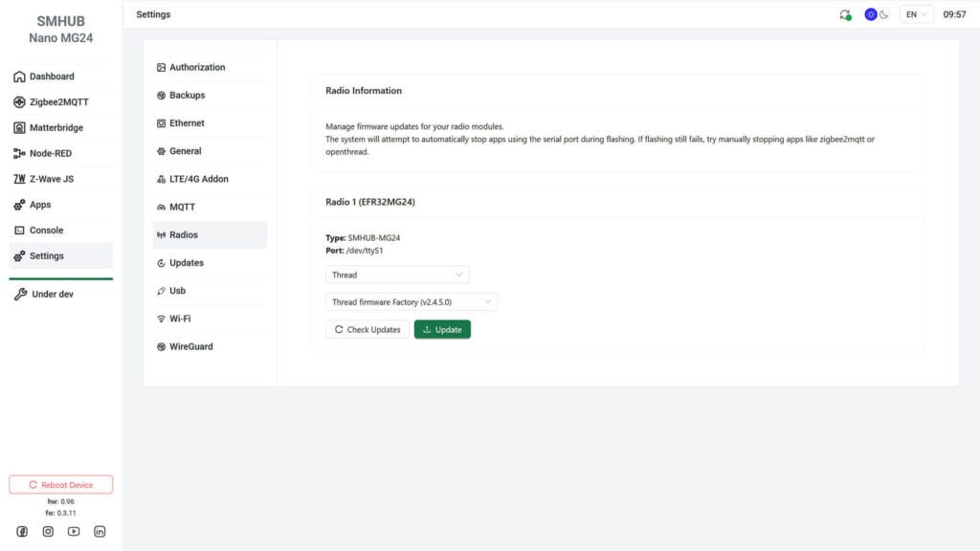
Task: Switch to dark mode with moon toggle
Action: (x=884, y=14)
